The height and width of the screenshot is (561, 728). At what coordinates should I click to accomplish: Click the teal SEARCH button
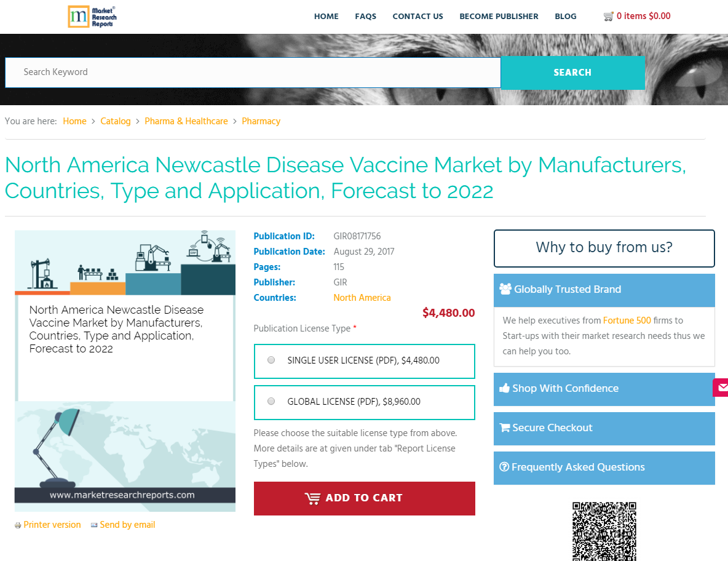tap(572, 73)
